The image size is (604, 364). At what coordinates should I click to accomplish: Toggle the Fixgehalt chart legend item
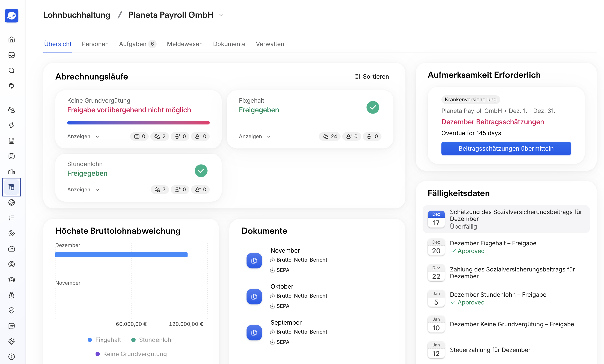(x=104, y=340)
